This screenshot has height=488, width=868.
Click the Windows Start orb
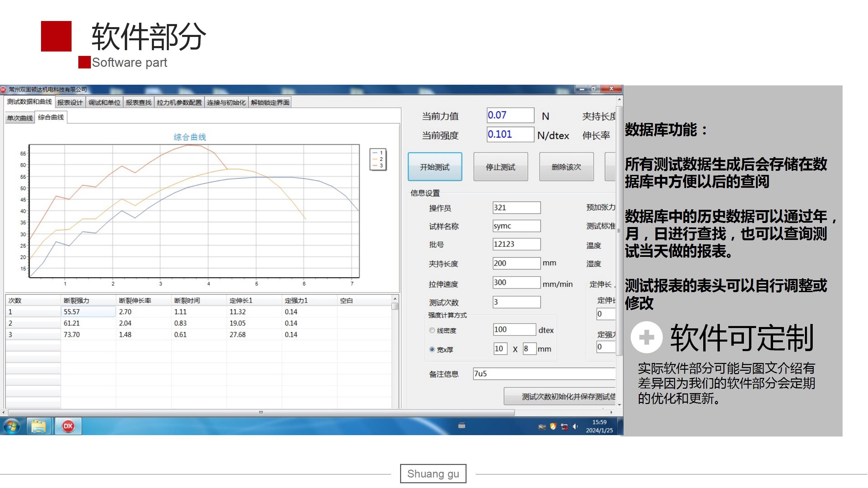click(x=12, y=426)
